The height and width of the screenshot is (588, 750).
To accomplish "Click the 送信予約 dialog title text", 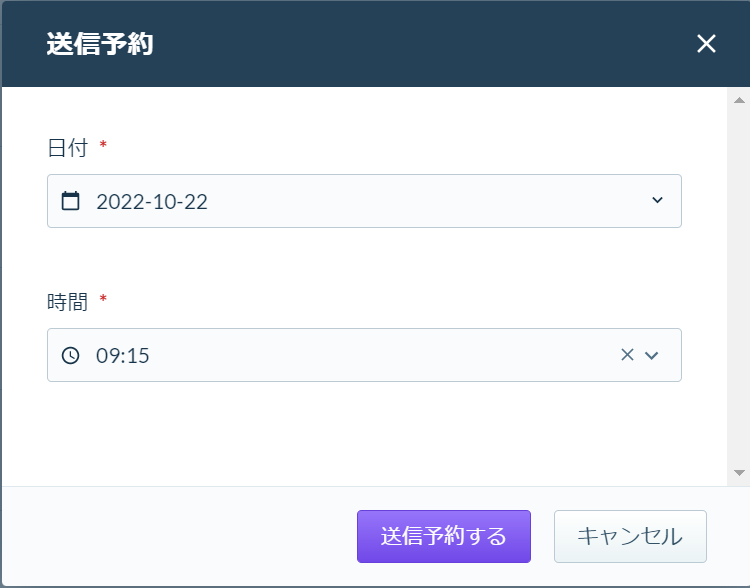I will coord(99,44).
